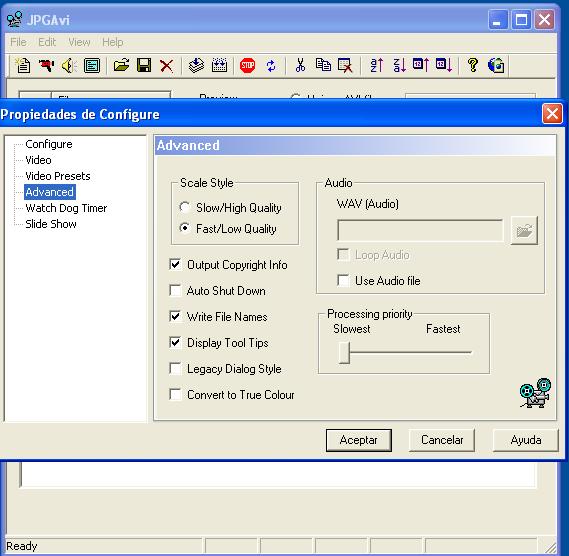This screenshot has height=556, width=569.
Task: Maximize the JPGAvi main window
Action: 521,20
